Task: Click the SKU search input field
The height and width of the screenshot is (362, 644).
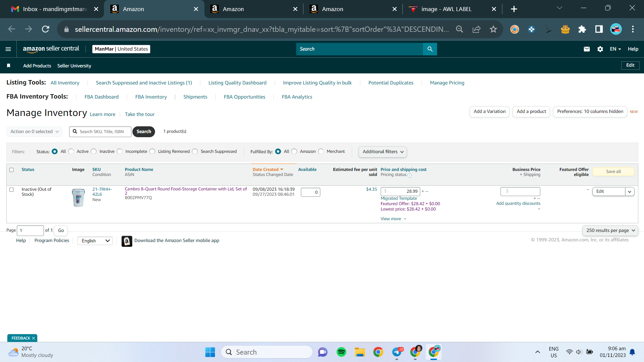Action: pos(100,132)
